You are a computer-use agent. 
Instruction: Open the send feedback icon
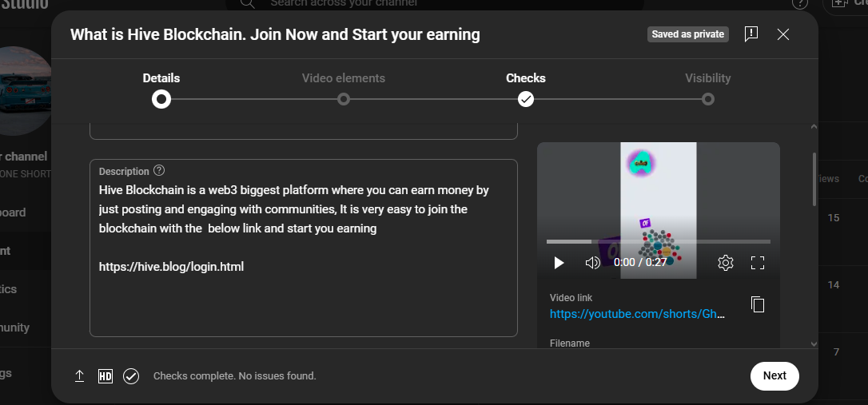click(x=751, y=34)
